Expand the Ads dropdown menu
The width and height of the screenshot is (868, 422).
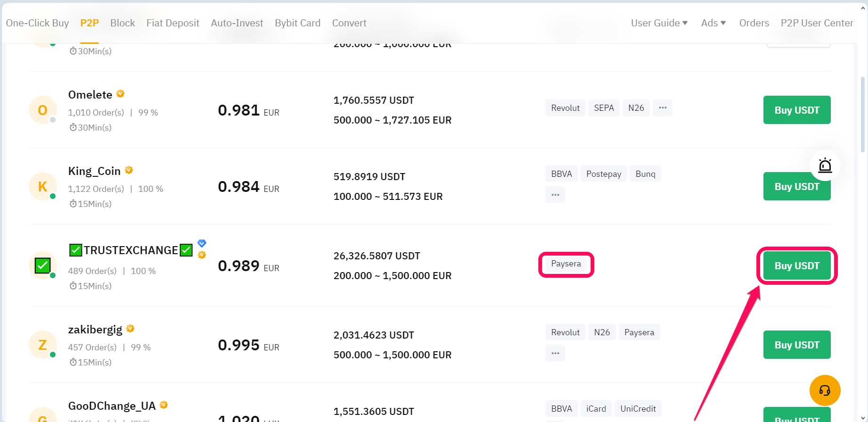pos(713,23)
